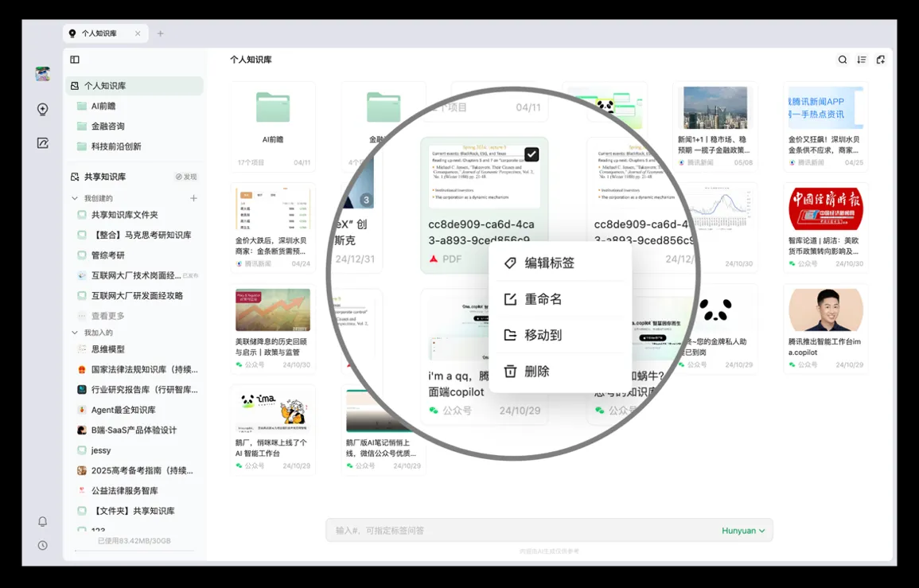Click the new folder icon at top right

click(880, 60)
